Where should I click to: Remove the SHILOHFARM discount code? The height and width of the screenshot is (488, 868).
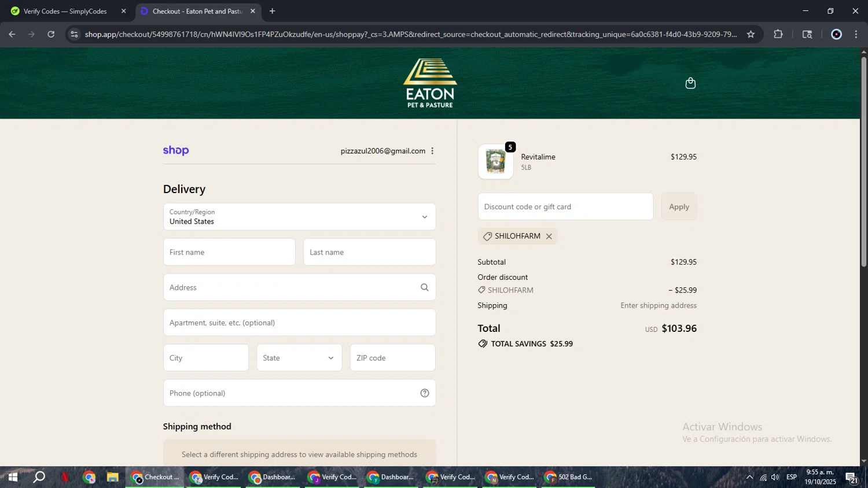(549, 236)
